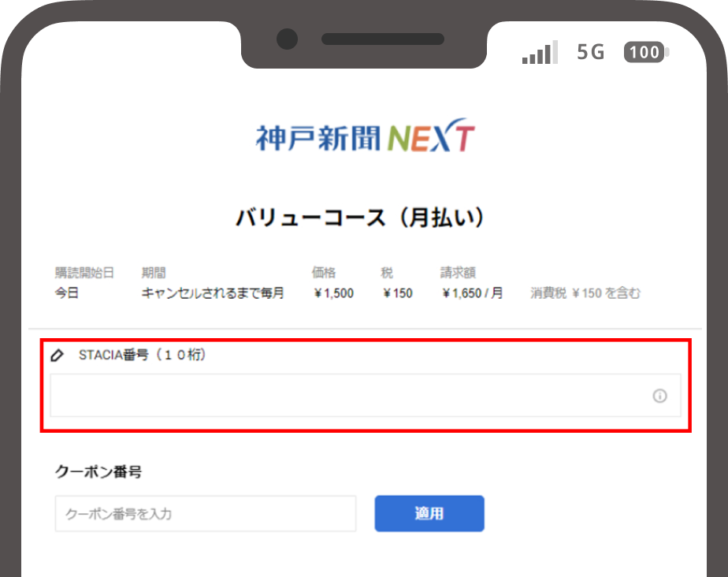Image resolution: width=728 pixels, height=577 pixels.
Task: Click the Kobe Shimbun NEXT logo
Action: pos(365,138)
